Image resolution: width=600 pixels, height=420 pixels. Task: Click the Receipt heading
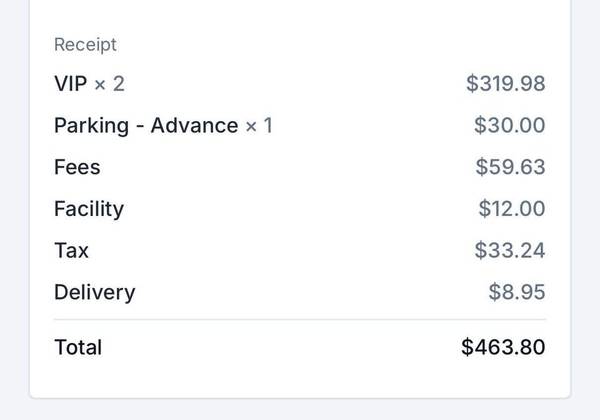pos(85,45)
